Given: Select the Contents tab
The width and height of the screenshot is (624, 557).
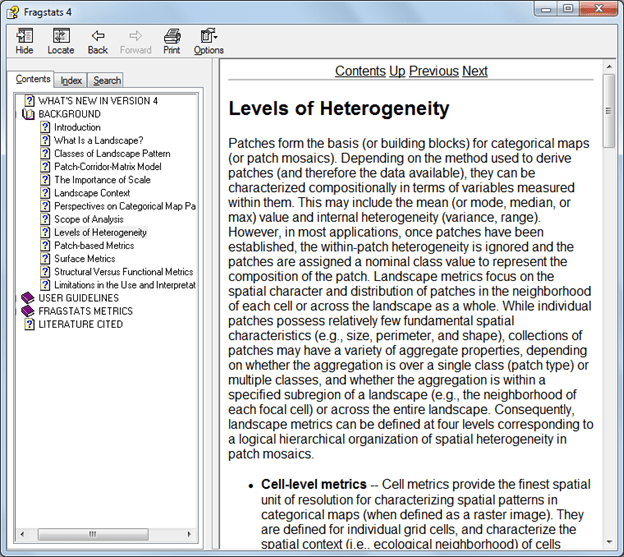Looking at the screenshot, I should 33,79.
